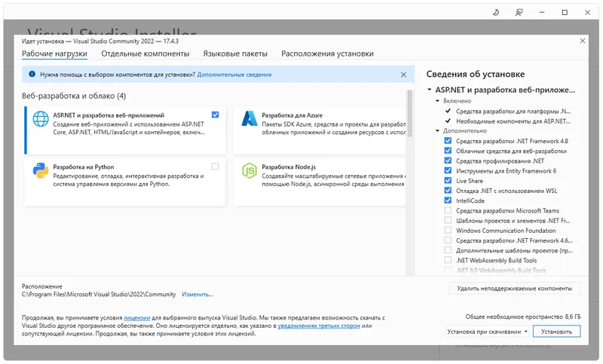This screenshot has width=603, height=364.
Task: Click the ASP.NET globe workload icon
Action: [41, 119]
